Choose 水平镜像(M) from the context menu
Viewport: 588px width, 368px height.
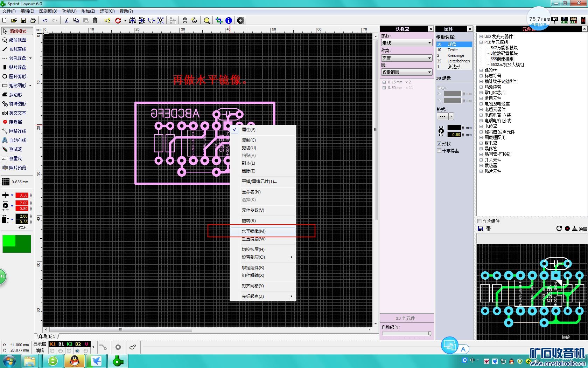coord(263,231)
